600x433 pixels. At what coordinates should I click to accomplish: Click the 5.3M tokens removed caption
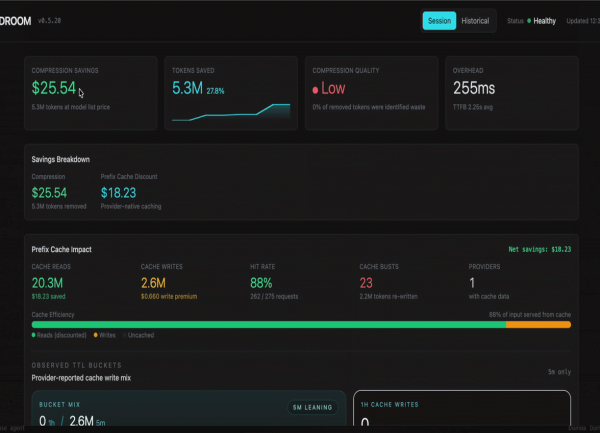[x=59, y=206]
